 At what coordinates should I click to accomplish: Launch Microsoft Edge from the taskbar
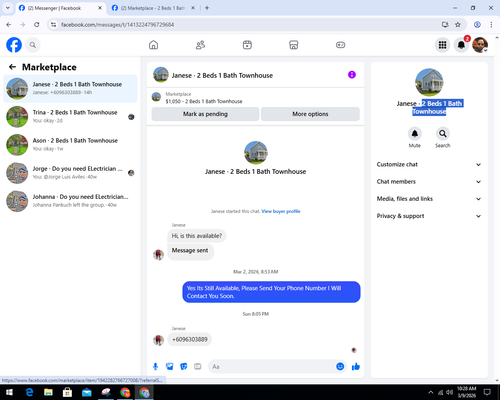click(29, 392)
